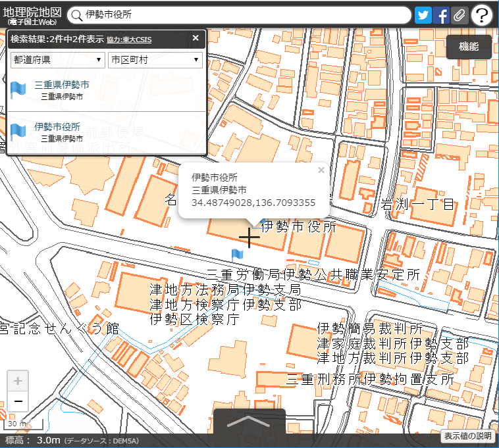Click the 津家庭裁判所伊勢支部 map label
The height and width of the screenshot is (448, 499).
pos(393,343)
